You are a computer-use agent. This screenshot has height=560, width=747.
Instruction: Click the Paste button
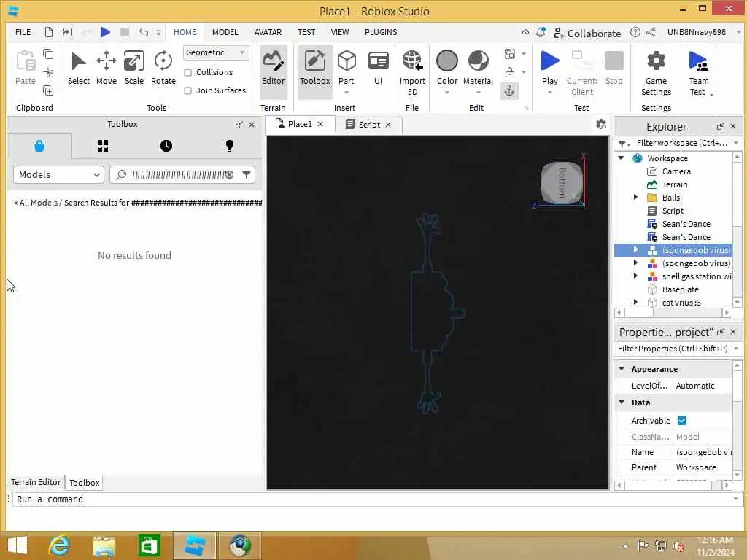pyautogui.click(x=26, y=69)
